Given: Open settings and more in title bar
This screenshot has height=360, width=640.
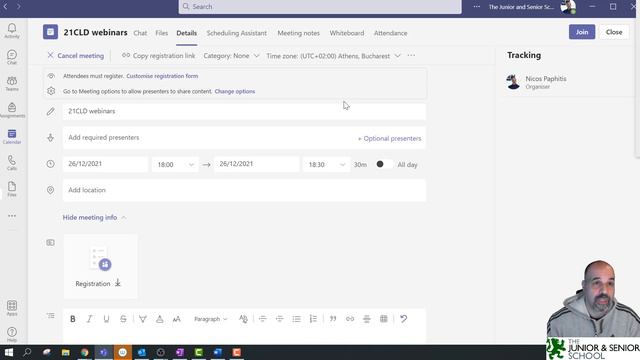Looking at the screenshot, I should 476,7.
